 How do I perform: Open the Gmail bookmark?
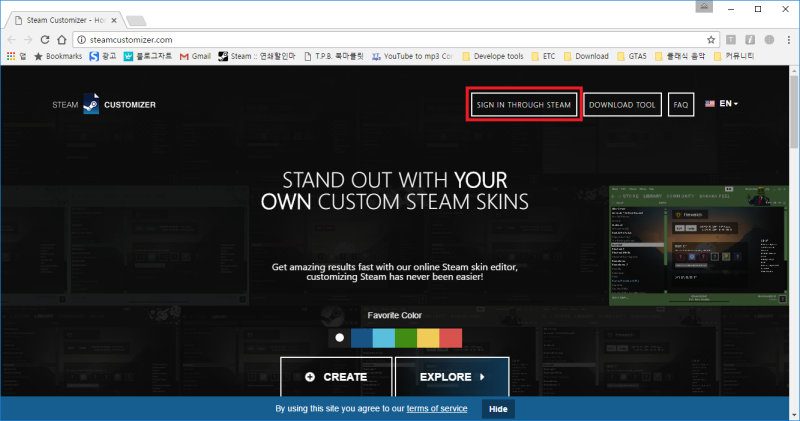tap(195, 56)
